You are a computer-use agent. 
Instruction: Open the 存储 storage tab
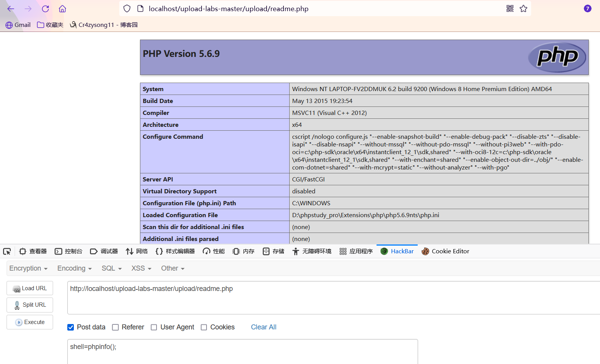[273, 251]
